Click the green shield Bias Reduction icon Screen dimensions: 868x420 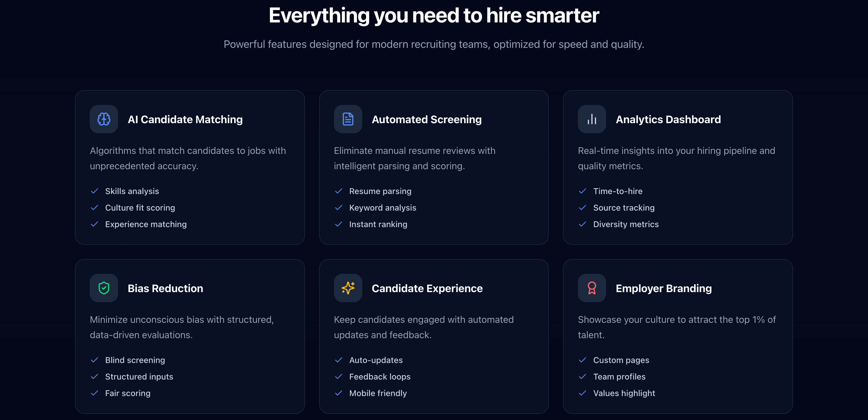tap(104, 288)
